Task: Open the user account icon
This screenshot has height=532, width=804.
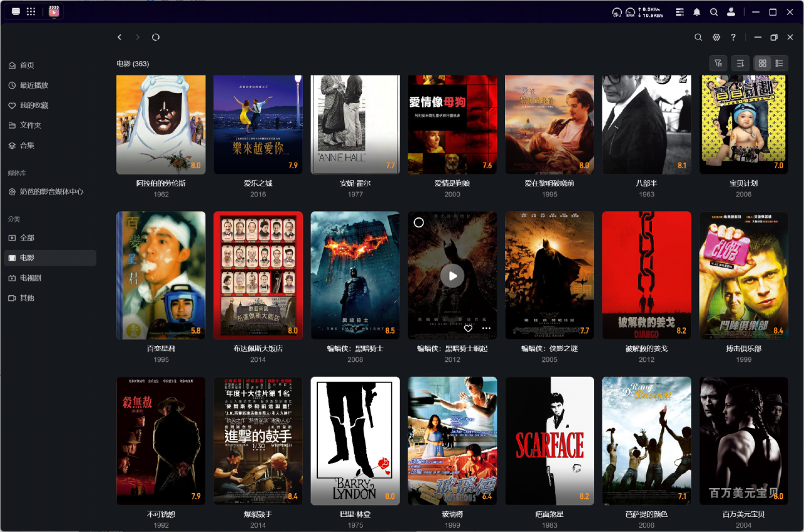Action: 731,12
